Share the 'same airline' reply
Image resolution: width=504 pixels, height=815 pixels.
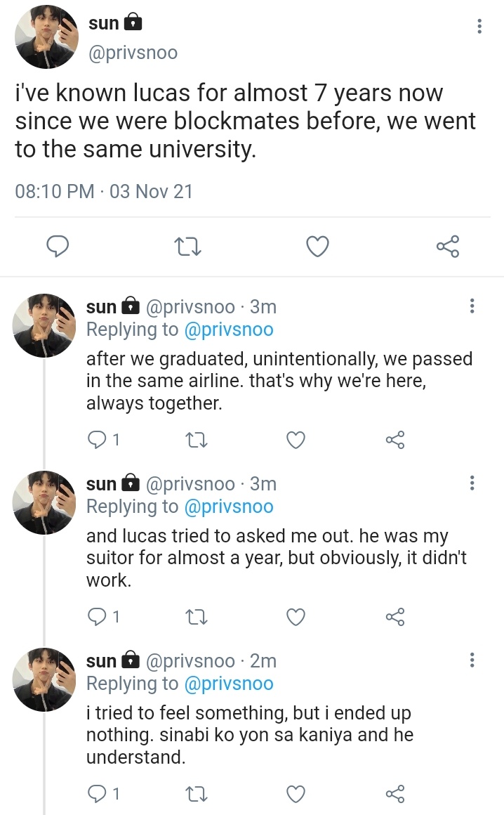pos(395,440)
